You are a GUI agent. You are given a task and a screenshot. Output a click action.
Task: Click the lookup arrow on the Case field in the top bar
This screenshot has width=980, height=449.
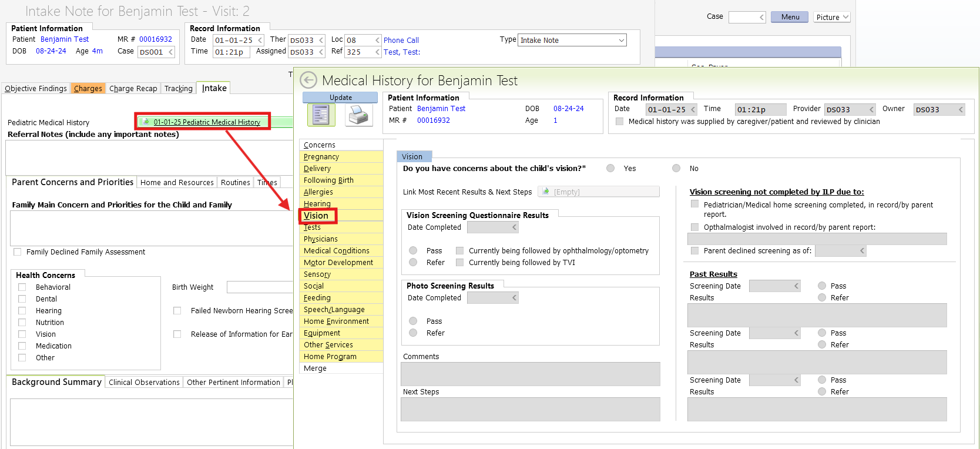pos(761,17)
